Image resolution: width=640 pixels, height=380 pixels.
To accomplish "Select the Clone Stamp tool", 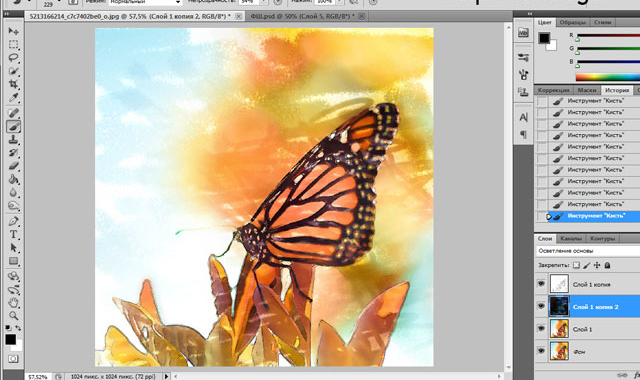I will [13, 140].
